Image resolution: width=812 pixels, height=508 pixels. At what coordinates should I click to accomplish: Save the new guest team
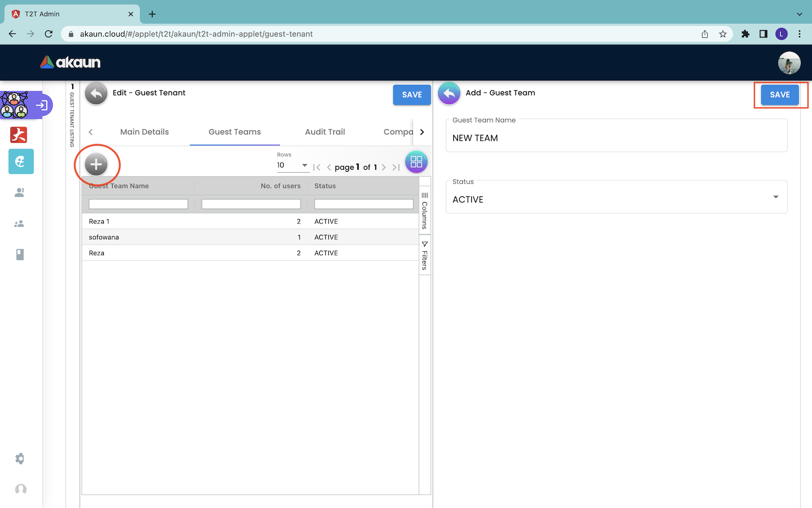pos(779,95)
